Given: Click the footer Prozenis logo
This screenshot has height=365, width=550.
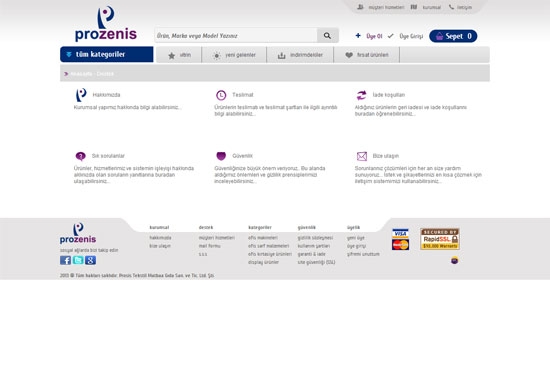Looking at the screenshot, I should click(x=78, y=233).
